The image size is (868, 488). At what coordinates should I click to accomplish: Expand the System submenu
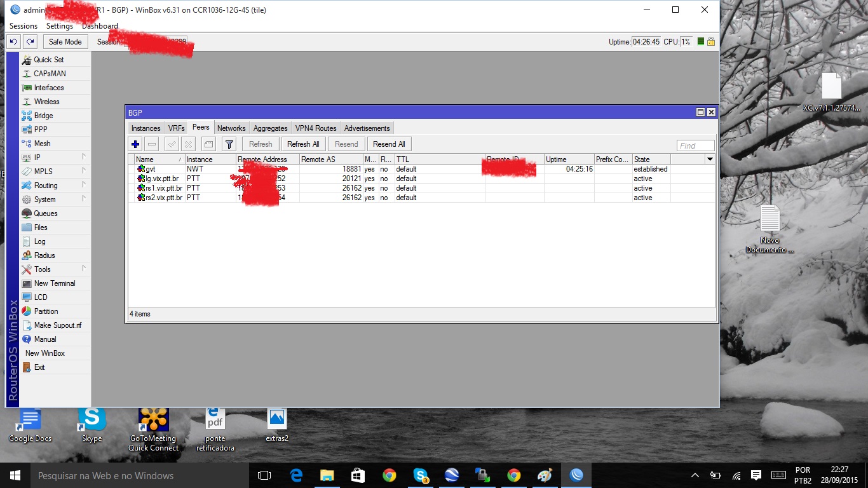click(x=55, y=200)
